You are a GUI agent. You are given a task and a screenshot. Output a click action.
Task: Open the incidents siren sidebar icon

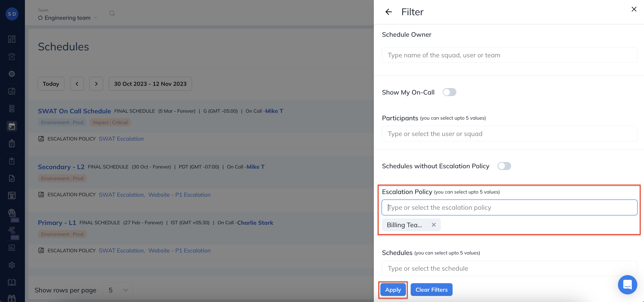pyautogui.click(x=12, y=56)
